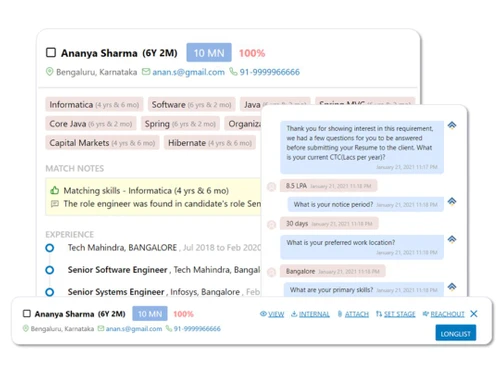Click the 10 MN badge in the top card
The height and width of the screenshot is (375, 500).
point(209,52)
